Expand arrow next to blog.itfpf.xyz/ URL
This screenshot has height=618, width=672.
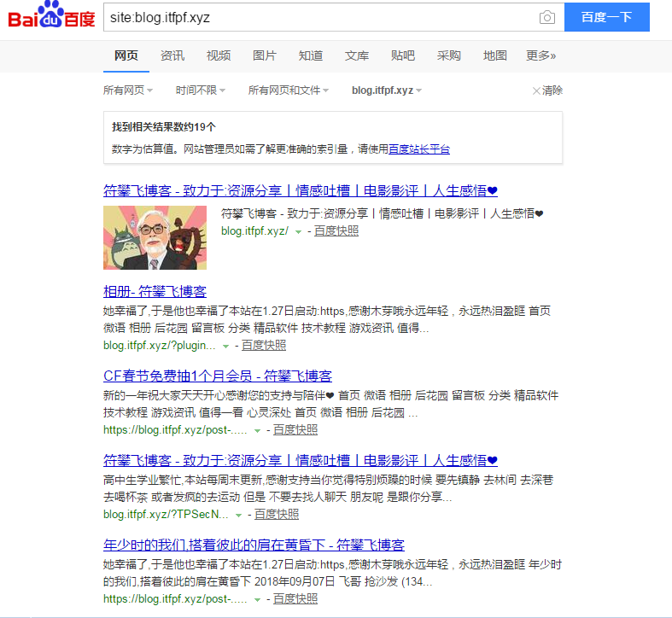[298, 232]
